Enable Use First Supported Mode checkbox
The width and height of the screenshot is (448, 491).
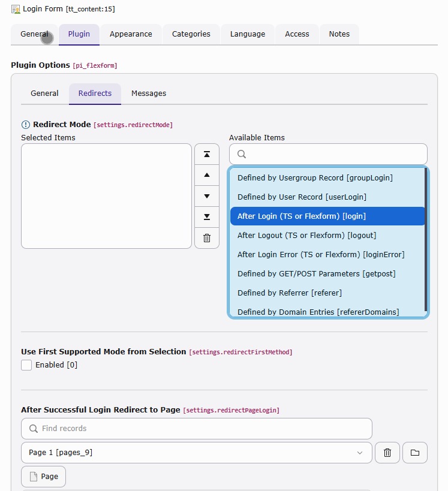click(26, 365)
